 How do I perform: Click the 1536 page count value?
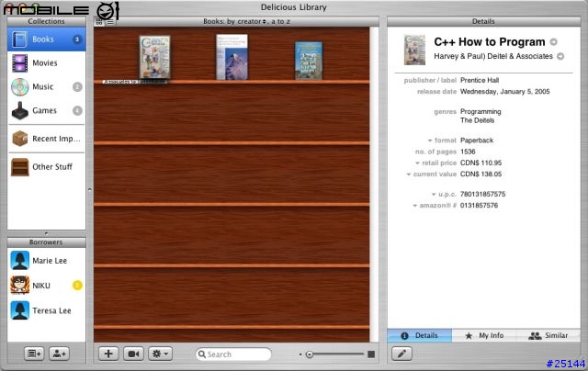click(x=468, y=152)
